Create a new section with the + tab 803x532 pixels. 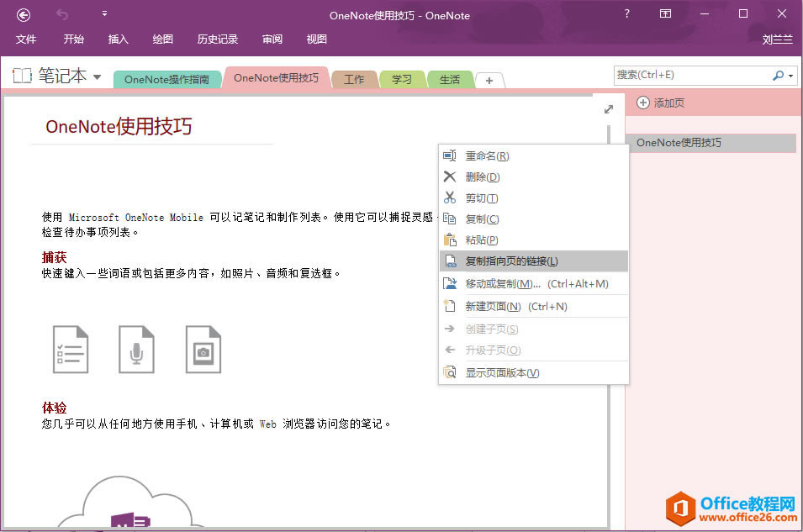click(x=489, y=80)
